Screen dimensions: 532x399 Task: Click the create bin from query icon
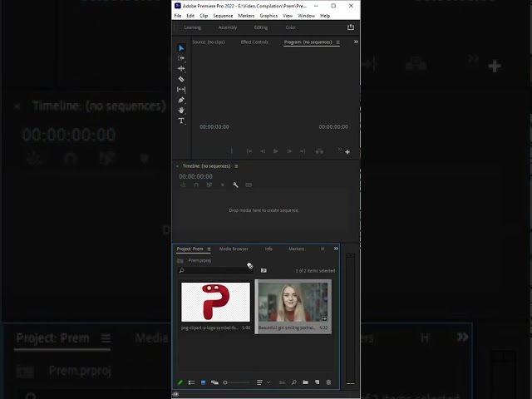point(264,270)
